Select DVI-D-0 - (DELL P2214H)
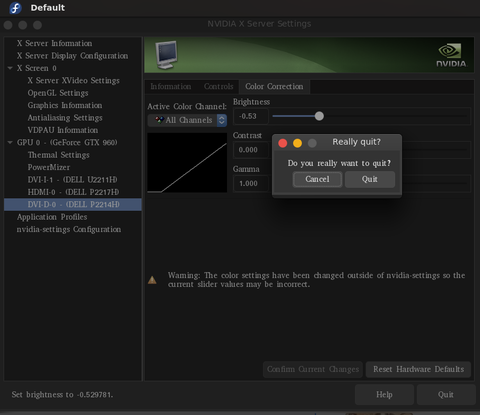The image size is (480, 415). [x=73, y=204]
